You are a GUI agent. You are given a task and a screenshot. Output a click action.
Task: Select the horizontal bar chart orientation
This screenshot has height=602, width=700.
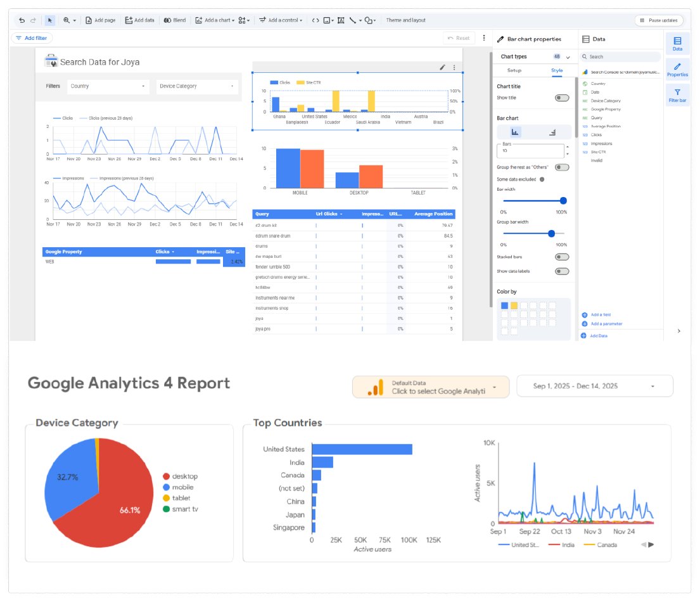552,132
